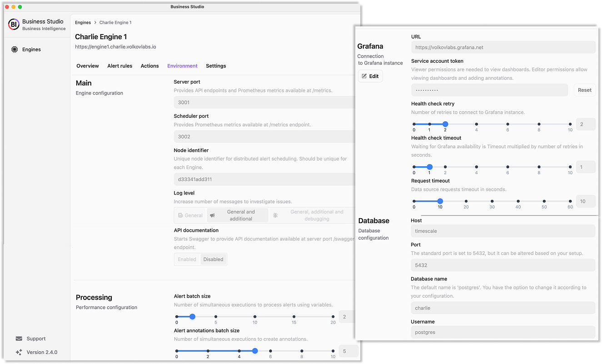This screenshot has height=364, width=602.
Task: Click the Server port field showing 3001
Action: point(264,102)
